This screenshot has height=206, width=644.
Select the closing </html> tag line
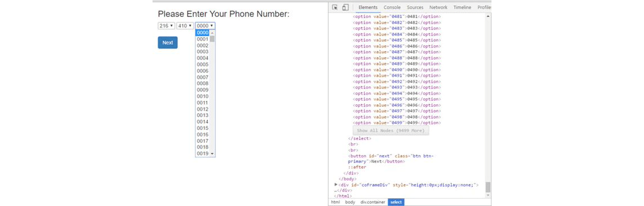coord(343,196)
